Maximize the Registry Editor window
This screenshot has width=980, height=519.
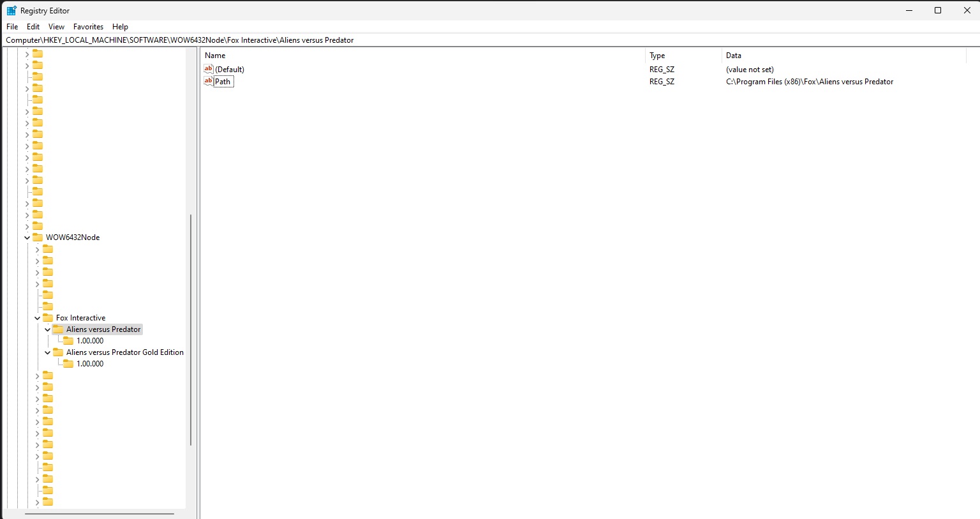tap(938, 10)
